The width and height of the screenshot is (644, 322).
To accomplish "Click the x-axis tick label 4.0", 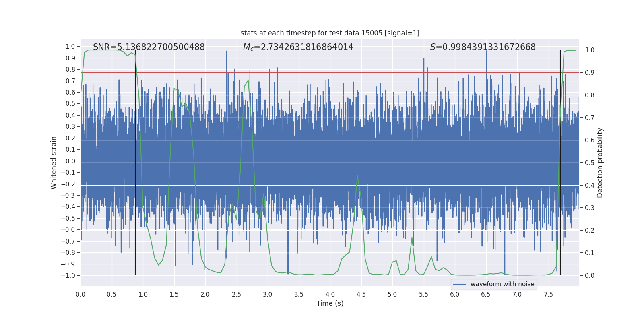I will click(x=330, y=294).
